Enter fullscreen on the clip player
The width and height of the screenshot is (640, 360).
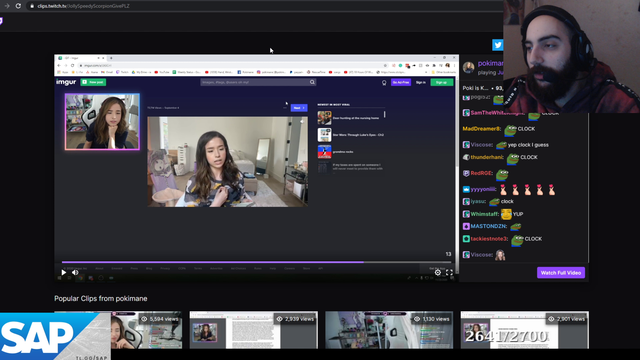[x=449, y=272]
